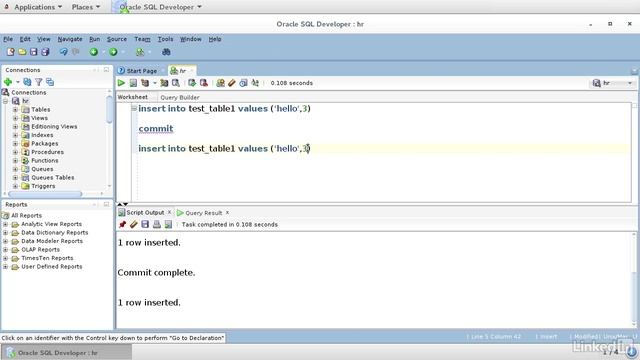Viewport: 640px width, 360px height.
Task: Click the Run Script icon in worksheet toolbar
Action: point(133,83)
